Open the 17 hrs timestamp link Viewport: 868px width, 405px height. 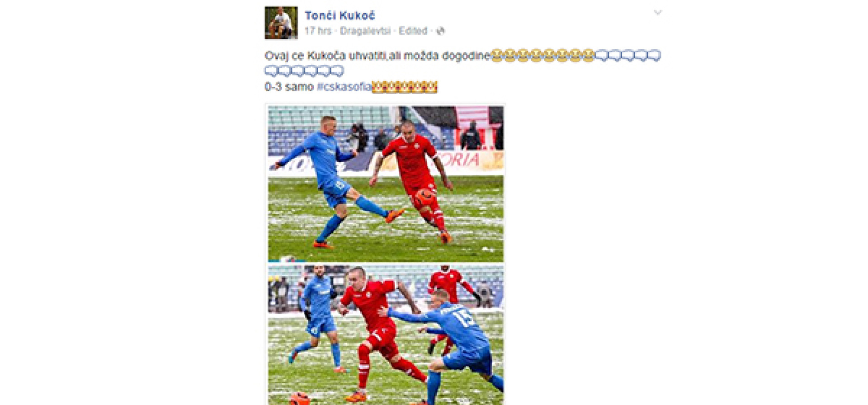click(318, 31)
